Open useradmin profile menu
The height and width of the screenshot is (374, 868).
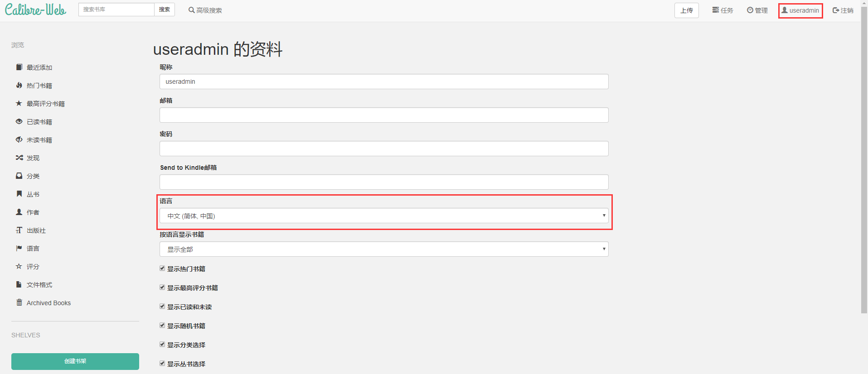pos(800,10)
